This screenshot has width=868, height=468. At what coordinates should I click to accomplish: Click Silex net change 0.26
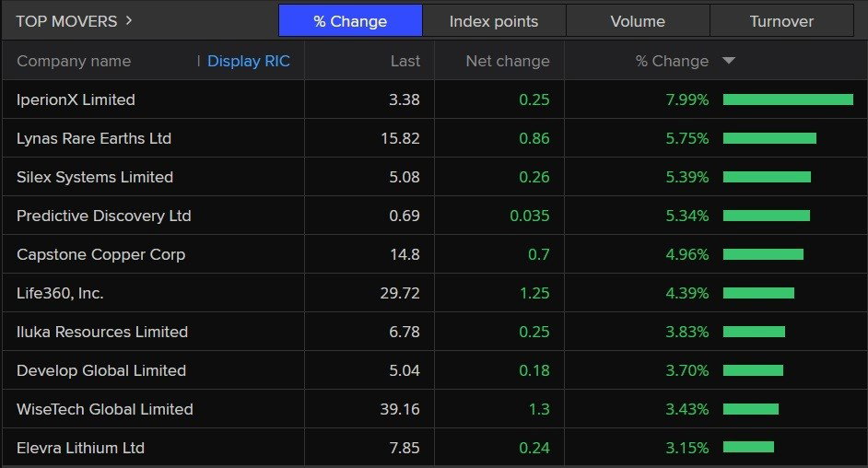click(534, 177)
